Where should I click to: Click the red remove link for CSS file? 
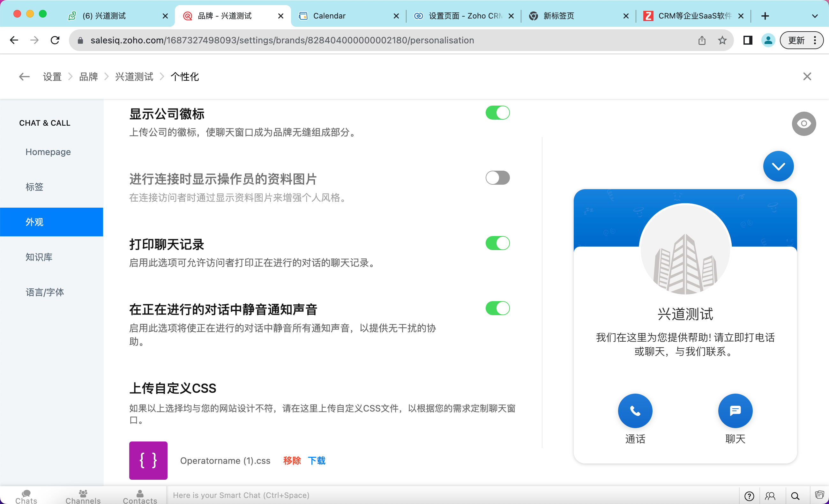292,460
